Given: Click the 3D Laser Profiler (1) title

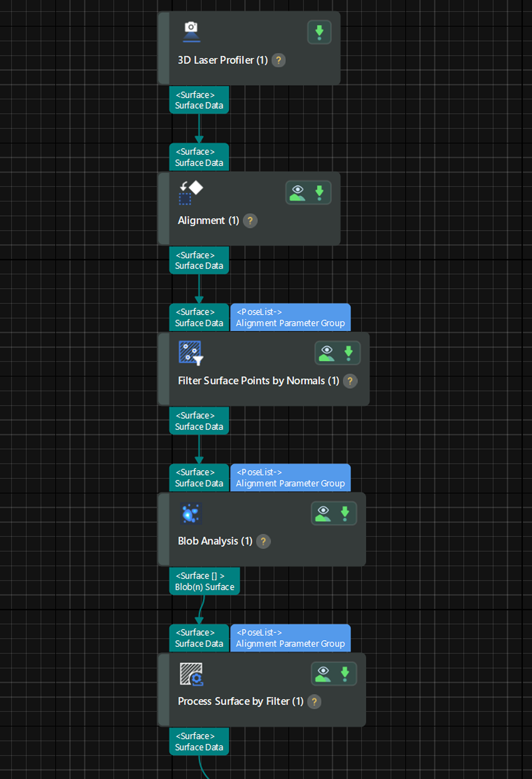Looking at the screenshot, I should pyautogui.click(x=223, y=60).
